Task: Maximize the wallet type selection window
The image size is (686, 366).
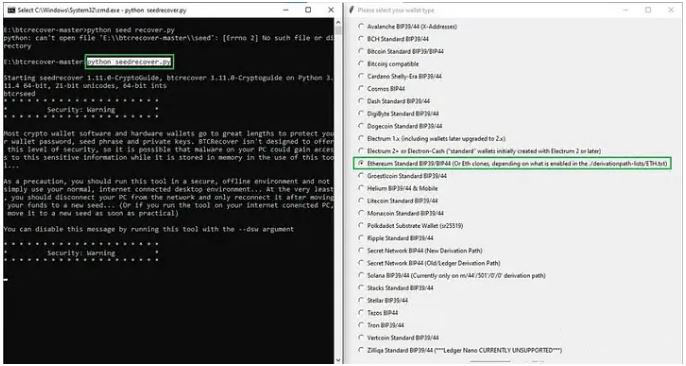Action: (x=648, y=10)
